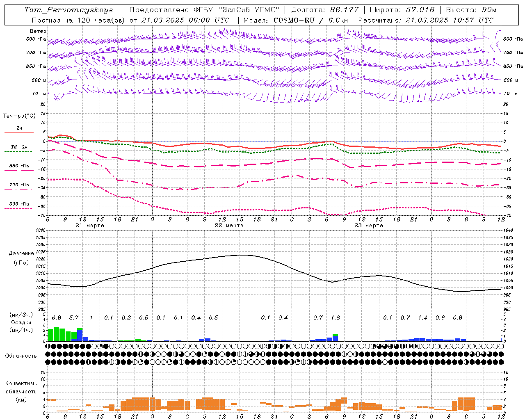The width and height of the screenshot is (525, 420).
Task: Click the station name Tom_Pervomayskoye
Action: tap(68, 10)
